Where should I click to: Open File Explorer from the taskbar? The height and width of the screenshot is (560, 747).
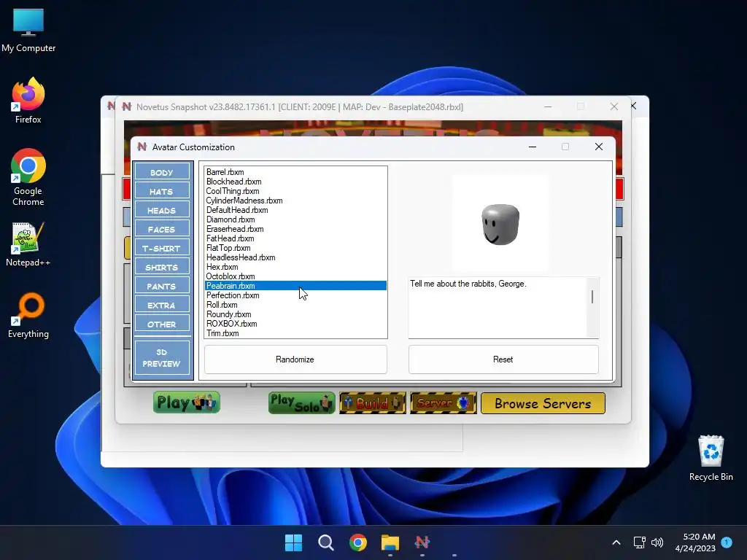(390, 542)
